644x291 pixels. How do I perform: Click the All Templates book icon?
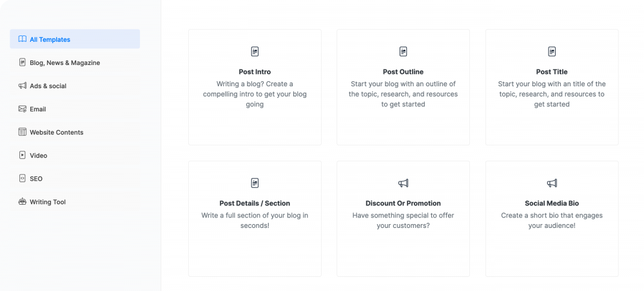tap(23, 39)
